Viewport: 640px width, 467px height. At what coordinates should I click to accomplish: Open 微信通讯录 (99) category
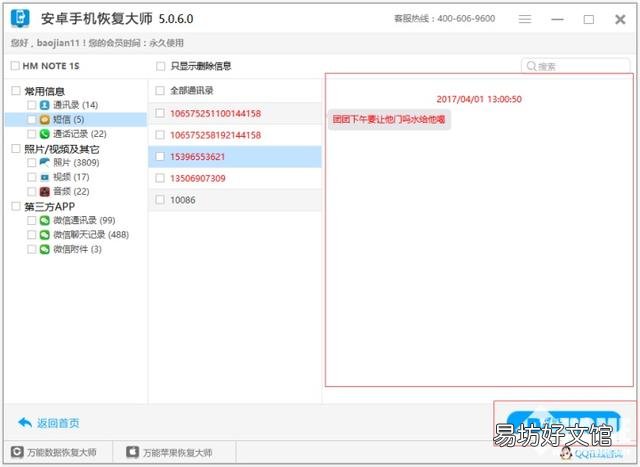coord(84,220)
